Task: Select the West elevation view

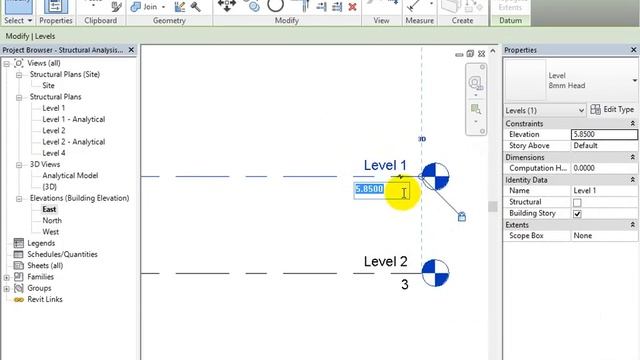Action: pos(51,232)
